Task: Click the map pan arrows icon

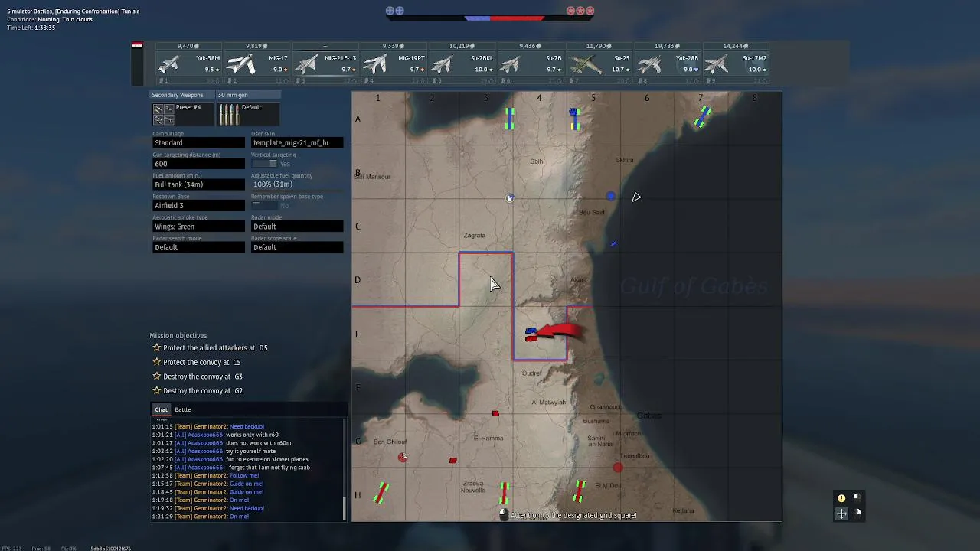Action: [x=841, y=514]
